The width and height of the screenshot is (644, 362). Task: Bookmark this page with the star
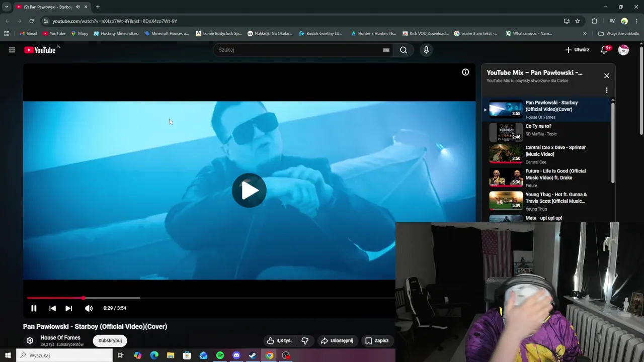[x=578, y=21]
